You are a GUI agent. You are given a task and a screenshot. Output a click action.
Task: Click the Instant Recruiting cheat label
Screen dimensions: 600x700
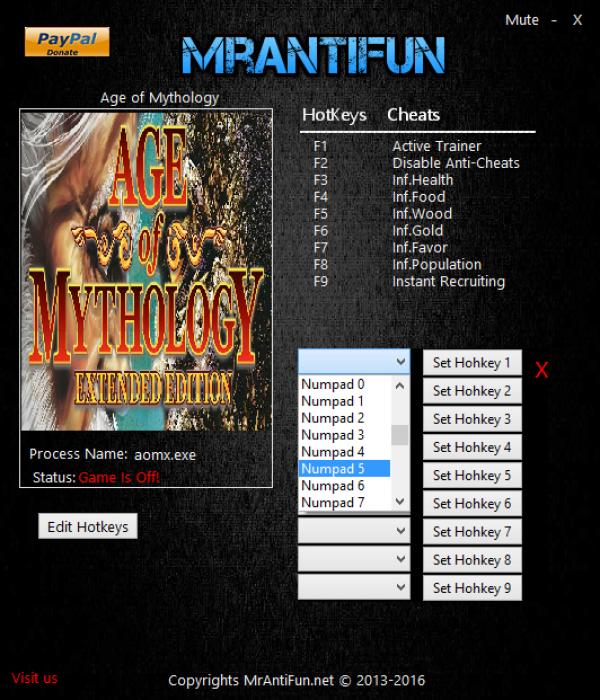449,282
